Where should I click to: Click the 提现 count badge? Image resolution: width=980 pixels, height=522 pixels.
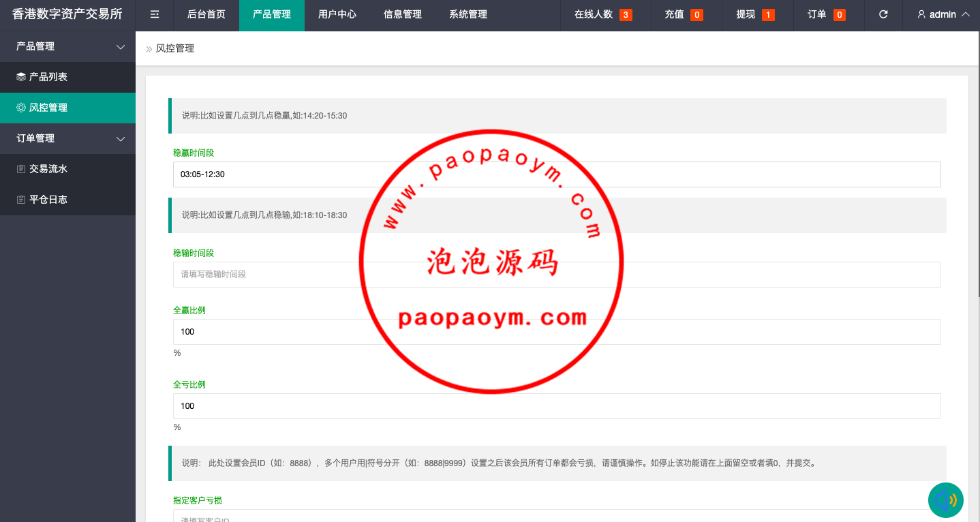click(x=768, y=15)
